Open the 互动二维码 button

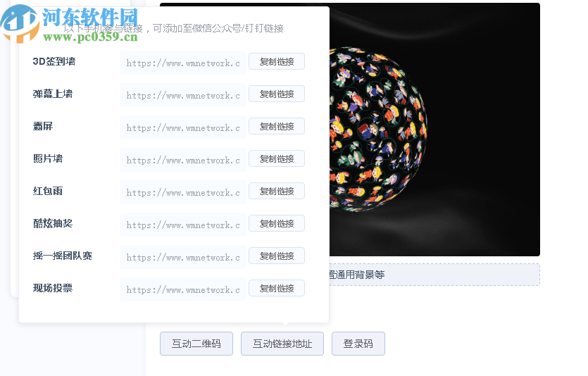point(196,344)
